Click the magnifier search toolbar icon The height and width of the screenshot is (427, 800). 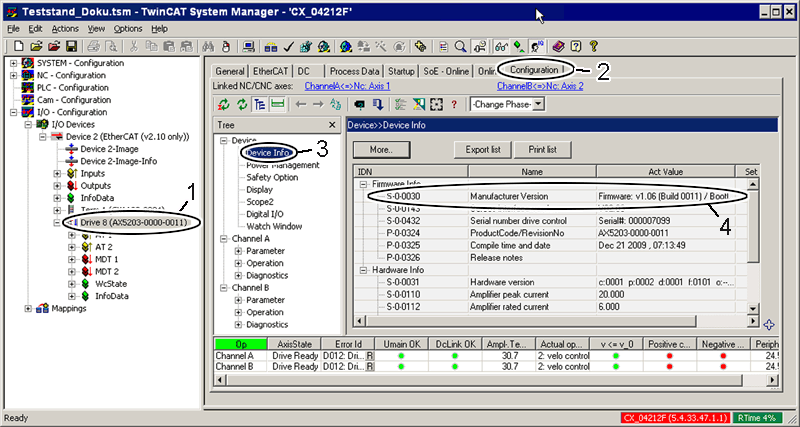[460, 46]
